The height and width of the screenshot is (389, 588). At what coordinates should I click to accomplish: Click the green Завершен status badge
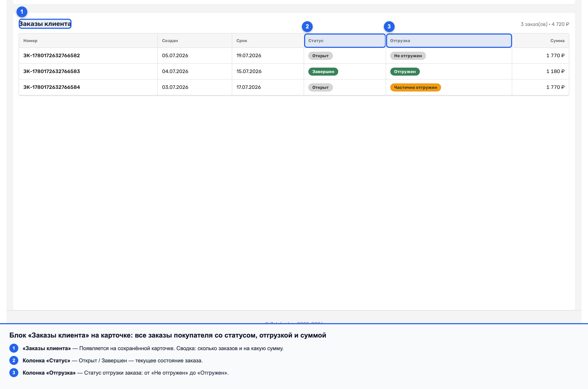323,72
